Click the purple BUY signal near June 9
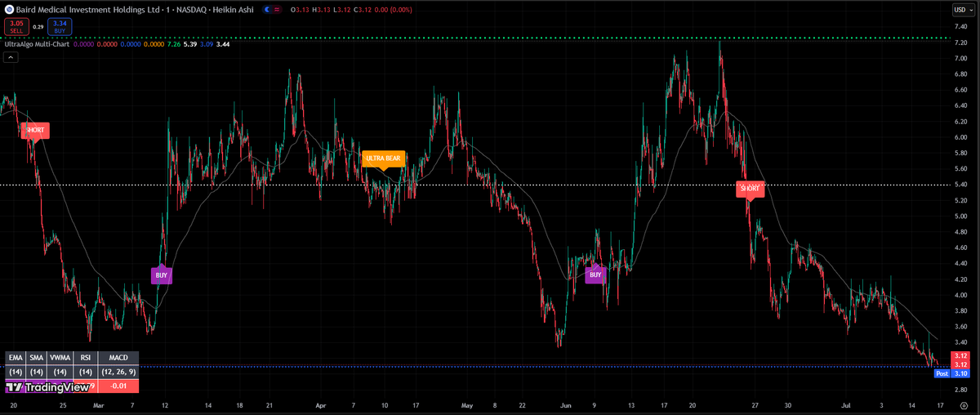980x415 pixels. click(596, 275)
